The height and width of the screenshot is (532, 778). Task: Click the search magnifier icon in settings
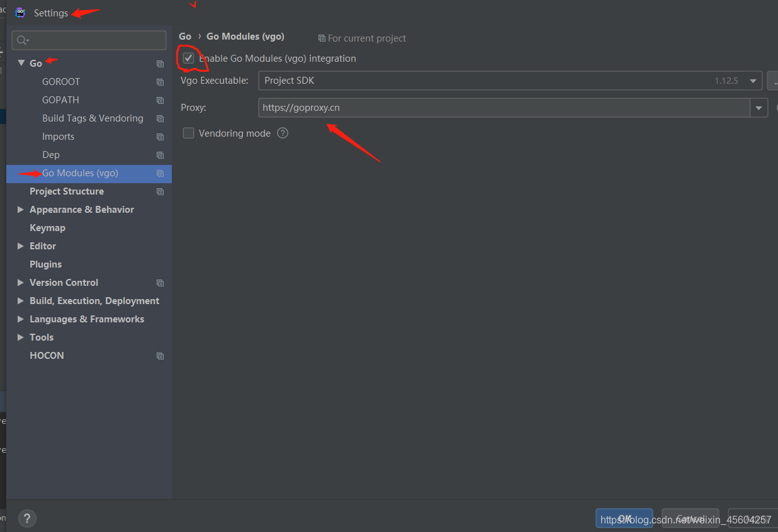[23, 40]
